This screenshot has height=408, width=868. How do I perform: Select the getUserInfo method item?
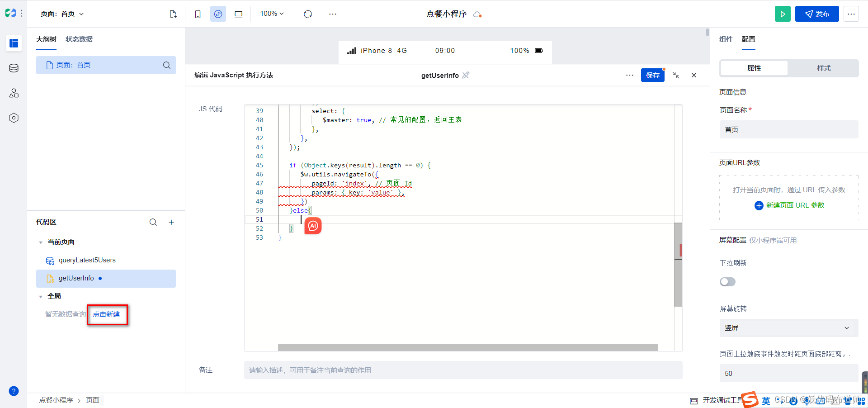[x=106, y=279]
